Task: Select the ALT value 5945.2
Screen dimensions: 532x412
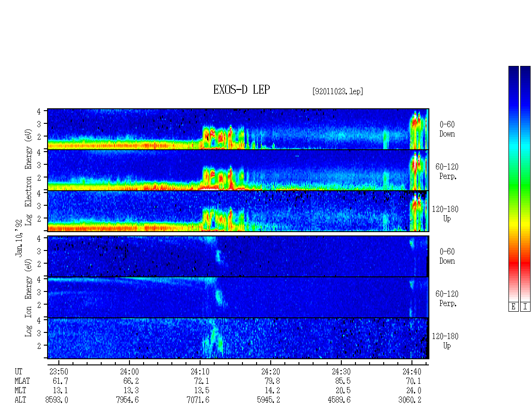Action: (268, 400)
